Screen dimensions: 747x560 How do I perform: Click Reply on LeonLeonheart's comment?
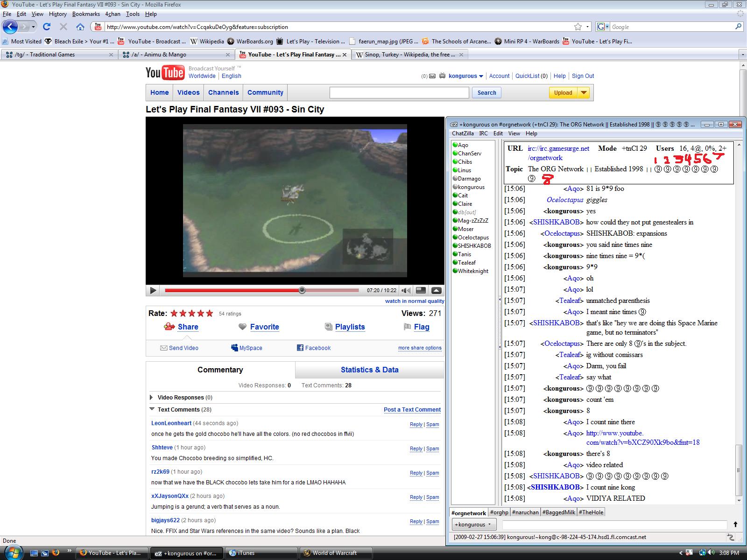pyautogui.click(x=416, y=425)
